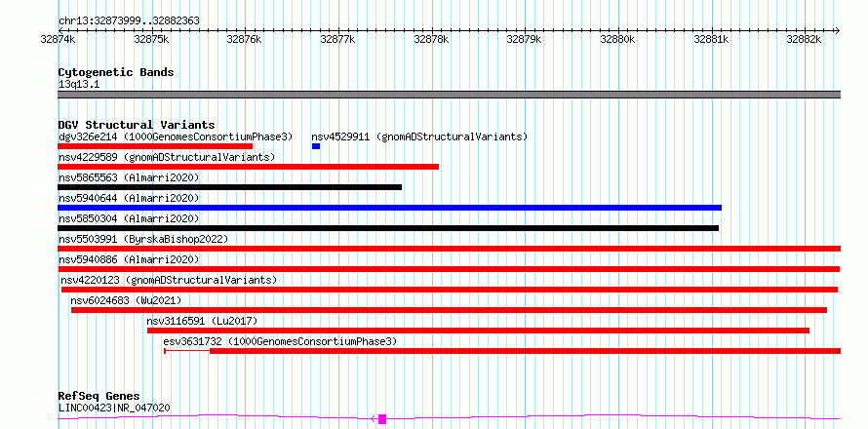Click the RefSeq Genes track title
Viewport: 868px width, 429px height.
(x=99, y=397)
